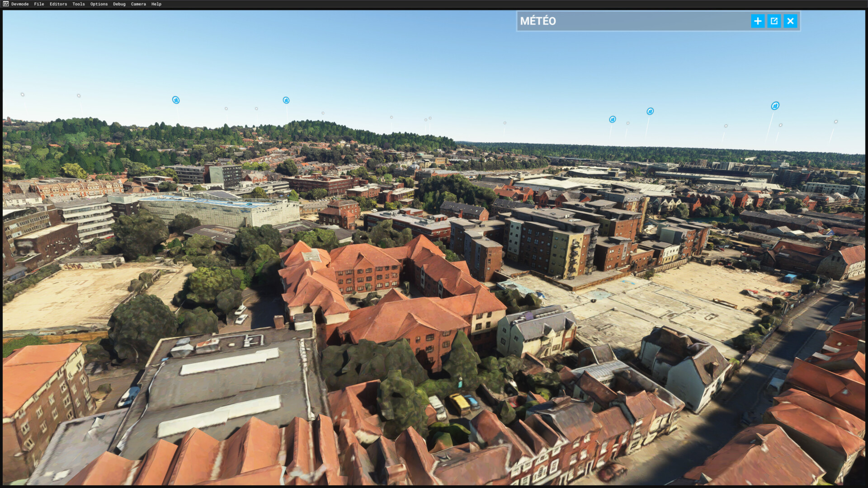Click the leftmost small gray POI marker
The height and width of the screenshot is (488, 868).
[x=23, y=94]
